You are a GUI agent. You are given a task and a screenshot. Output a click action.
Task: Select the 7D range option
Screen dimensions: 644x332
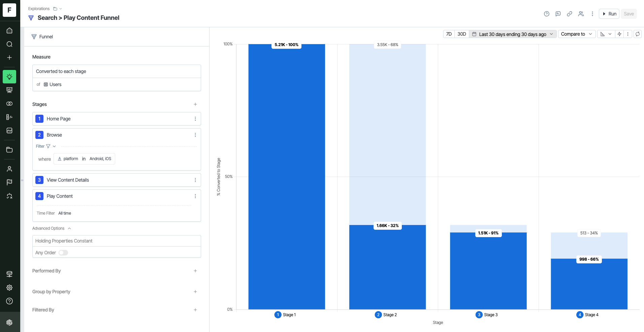click(449, 34)
